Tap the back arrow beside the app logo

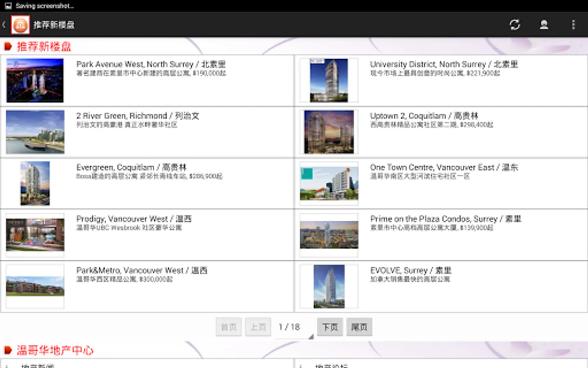click(x=4, y=25)
